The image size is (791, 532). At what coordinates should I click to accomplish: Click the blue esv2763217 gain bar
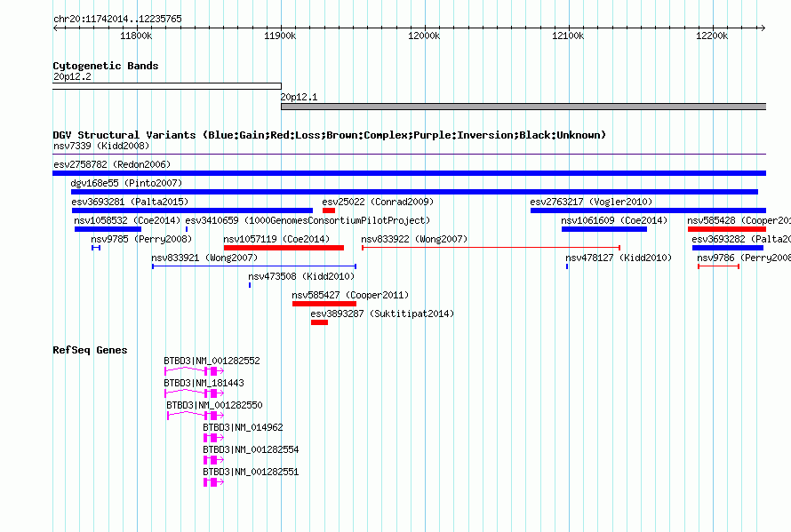click(648, 210)
